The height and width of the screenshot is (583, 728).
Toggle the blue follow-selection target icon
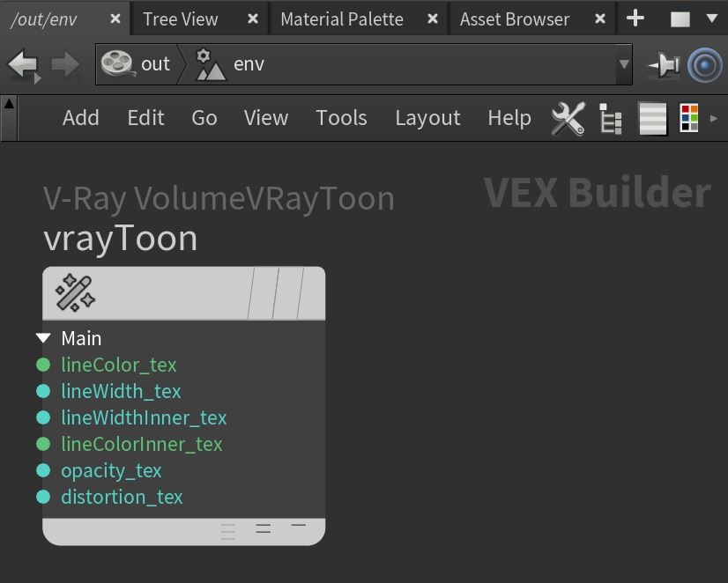tap(705, 65)
